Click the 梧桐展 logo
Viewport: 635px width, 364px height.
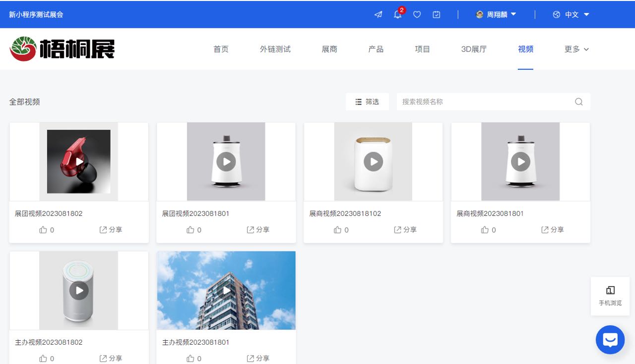pyautogui.click(x=63, y=49)
